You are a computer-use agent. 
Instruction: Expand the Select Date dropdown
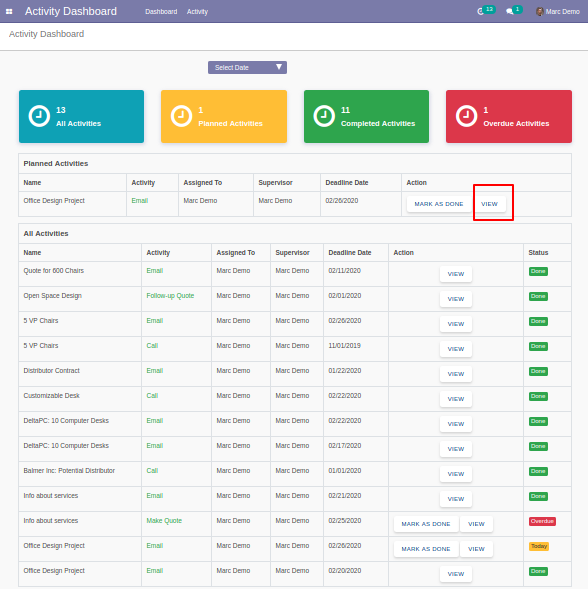(x=247, y=68)
